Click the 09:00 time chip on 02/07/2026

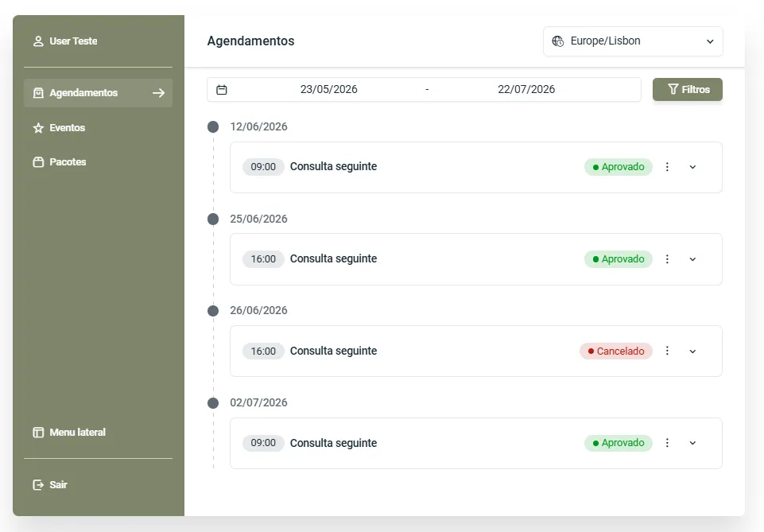[x=263, y=443]
